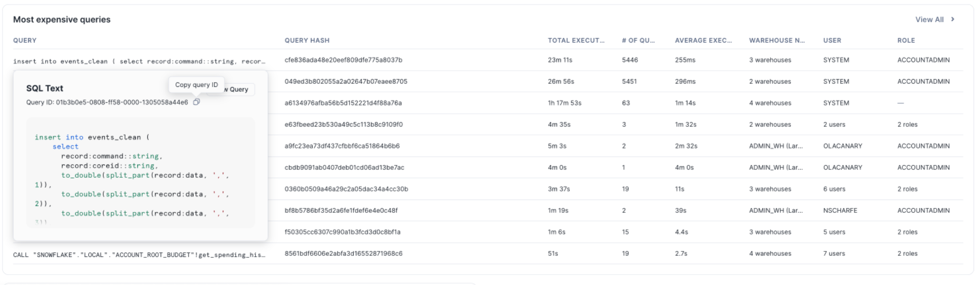Click query hash starting with cfe836ada

(x=343, y=60)
